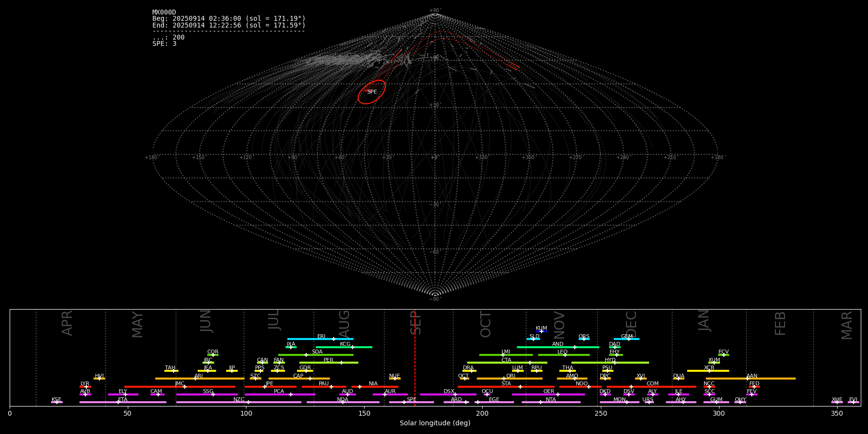Click the NZC shower label
The width and height of the screenshot is (868, 434).
point(239,400)
